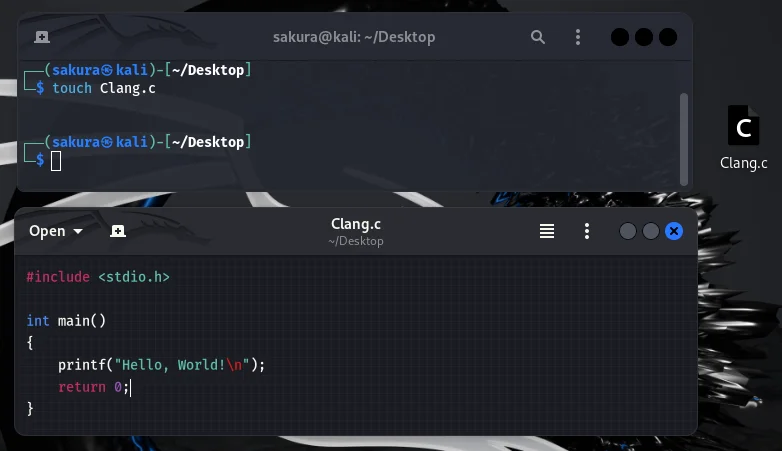This screenshot has width=782, height=451.
Task: Click the 'return 0;' line
Action: [93, 387]
